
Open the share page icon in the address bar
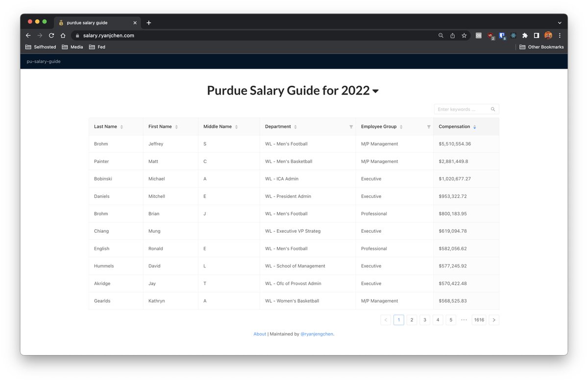click(452, 35)
